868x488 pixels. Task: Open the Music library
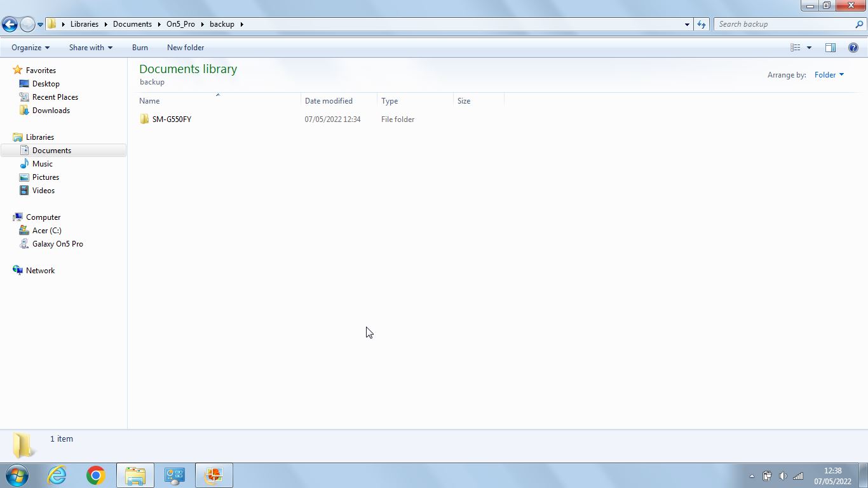[43, 164]
